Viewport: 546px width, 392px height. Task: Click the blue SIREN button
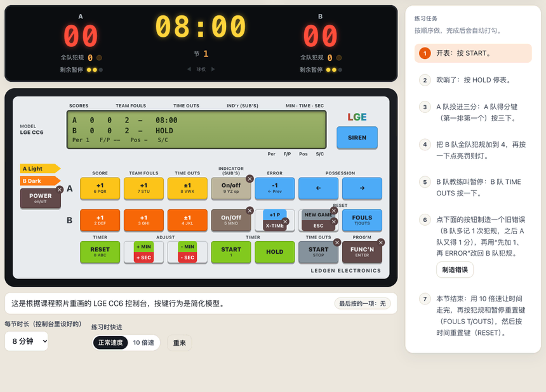pos(357,138)
